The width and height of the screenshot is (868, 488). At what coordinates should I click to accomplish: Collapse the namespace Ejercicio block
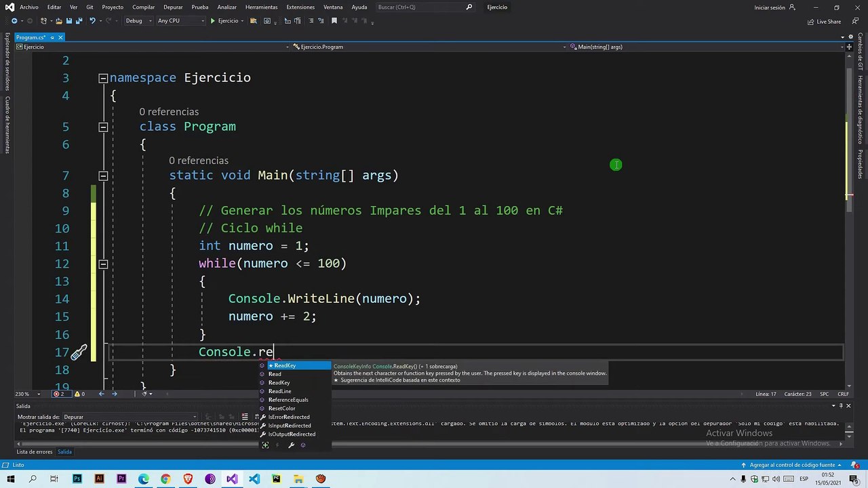103,78
